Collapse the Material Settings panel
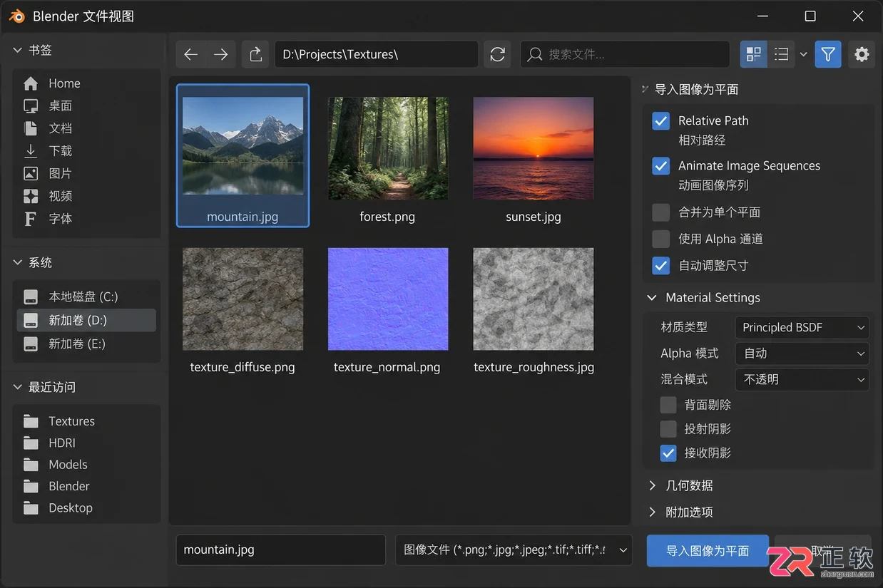Viewport: 883px width, 588px height. point(652,298)
